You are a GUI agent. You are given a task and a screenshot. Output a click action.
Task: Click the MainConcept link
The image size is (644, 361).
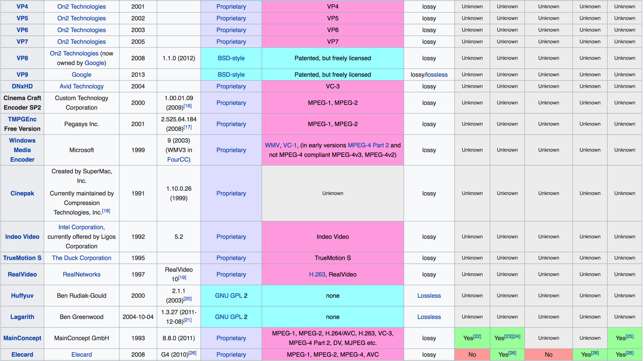22,338
